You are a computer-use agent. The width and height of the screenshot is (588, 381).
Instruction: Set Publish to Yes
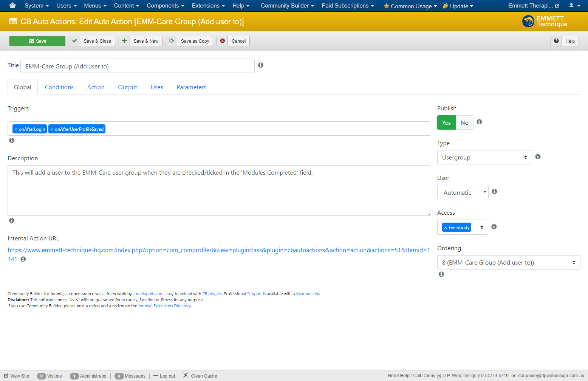click(446, 122)
